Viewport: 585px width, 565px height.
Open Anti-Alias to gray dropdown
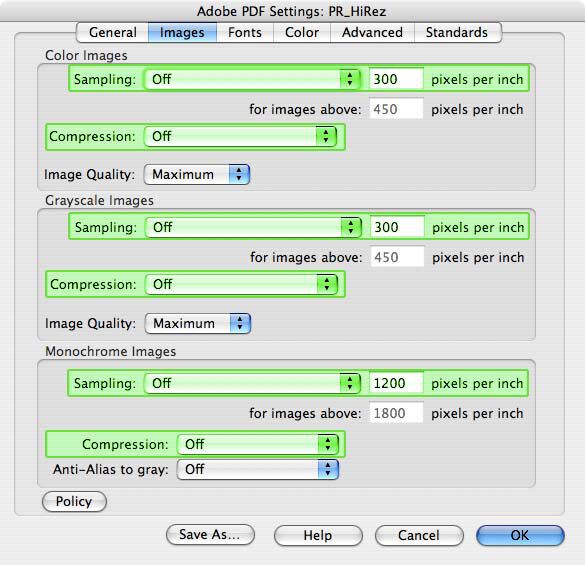258,469
